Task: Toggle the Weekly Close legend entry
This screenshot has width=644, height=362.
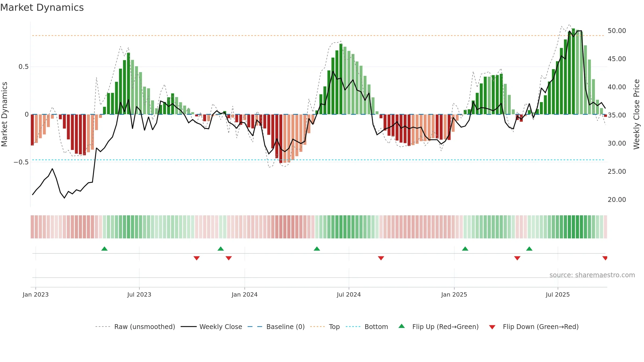Action: (211, 327)
